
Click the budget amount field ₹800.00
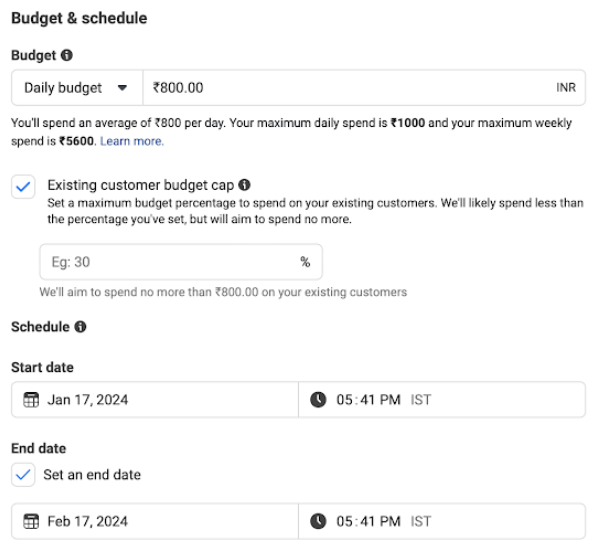(364, 88)
